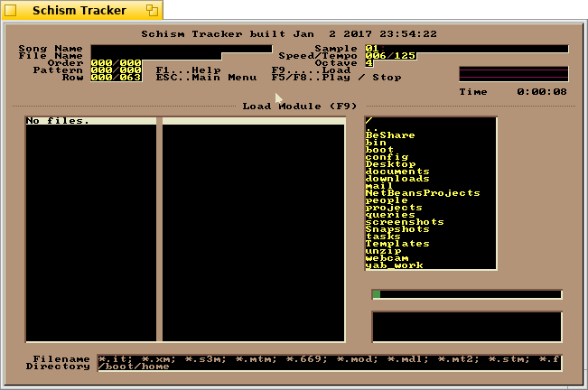Click the Filename filter input field

330,359
